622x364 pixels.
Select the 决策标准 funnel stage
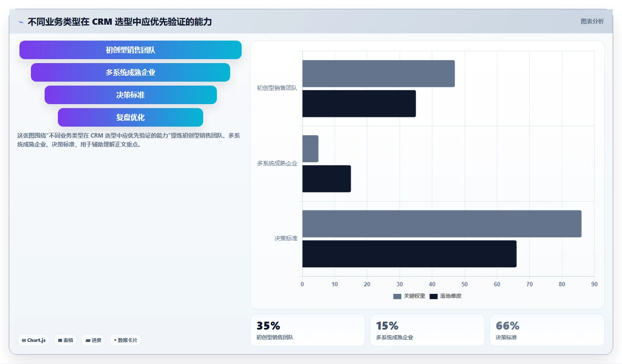tap(130, 95)
